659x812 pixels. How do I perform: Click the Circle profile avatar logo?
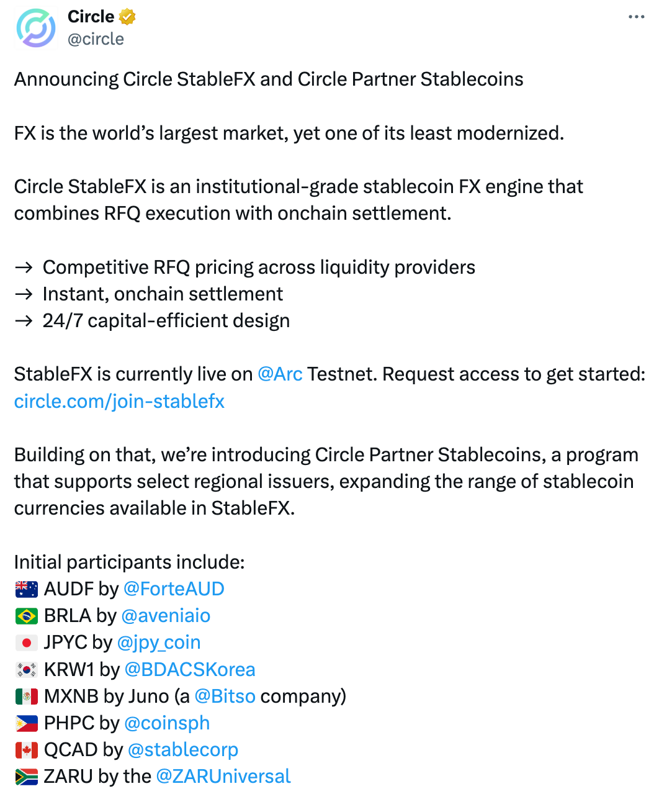(x=36, y=28)
